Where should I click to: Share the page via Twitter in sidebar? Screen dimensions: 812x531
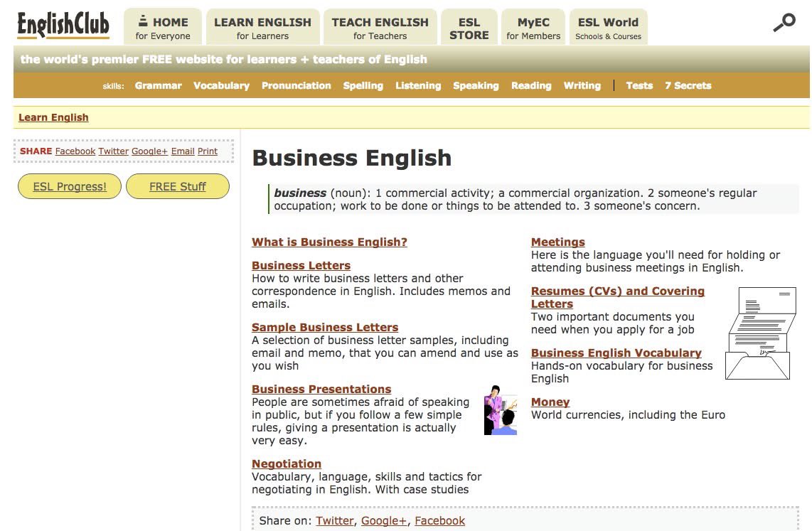coord(114,151)
